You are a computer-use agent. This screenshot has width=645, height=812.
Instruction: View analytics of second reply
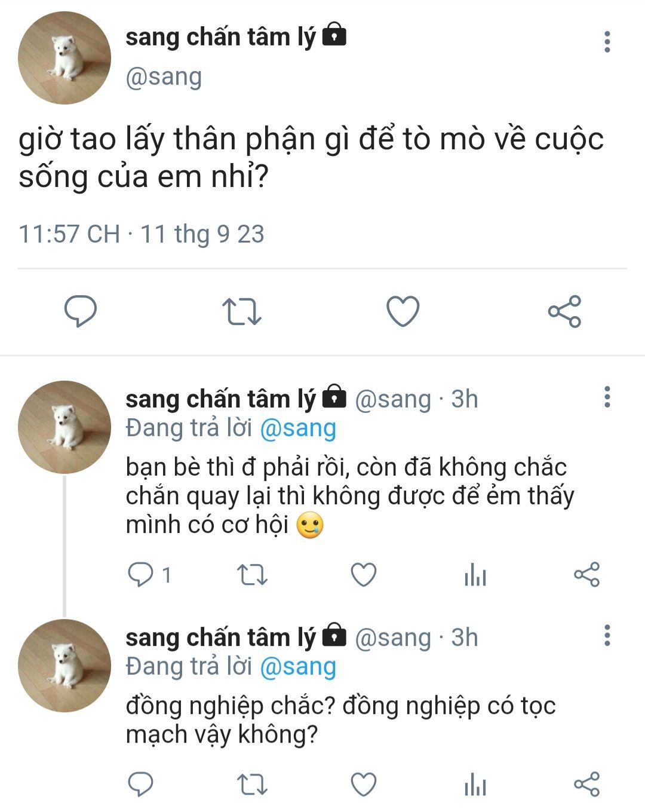point(475,785)
